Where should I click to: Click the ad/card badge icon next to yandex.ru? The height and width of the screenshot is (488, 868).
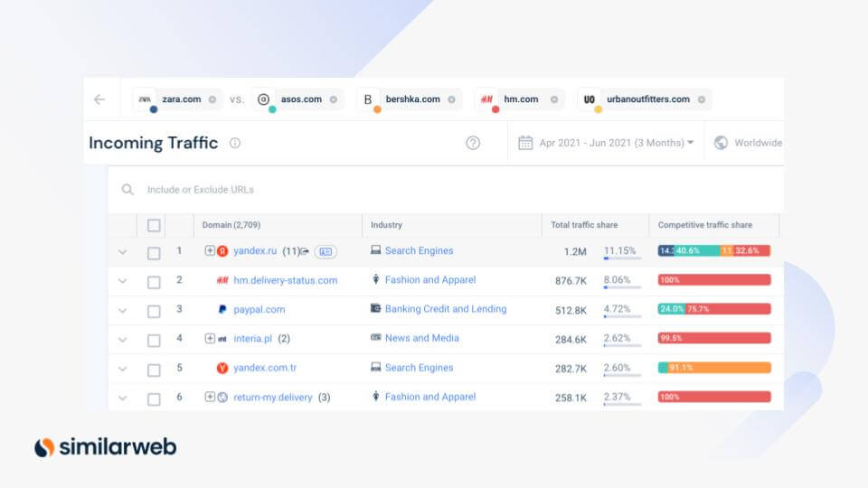pyautogui.click(x=325, y=252)
